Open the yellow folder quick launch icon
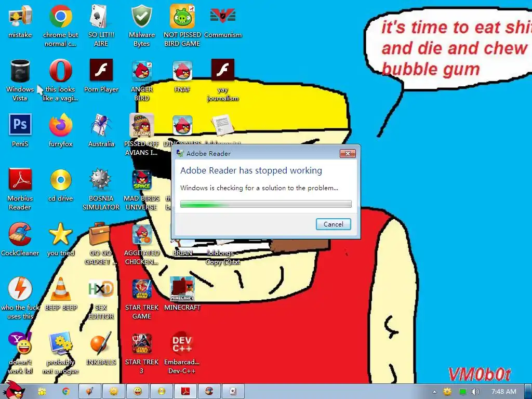Screen dimensions: 532x399 [x=42, y=392]
